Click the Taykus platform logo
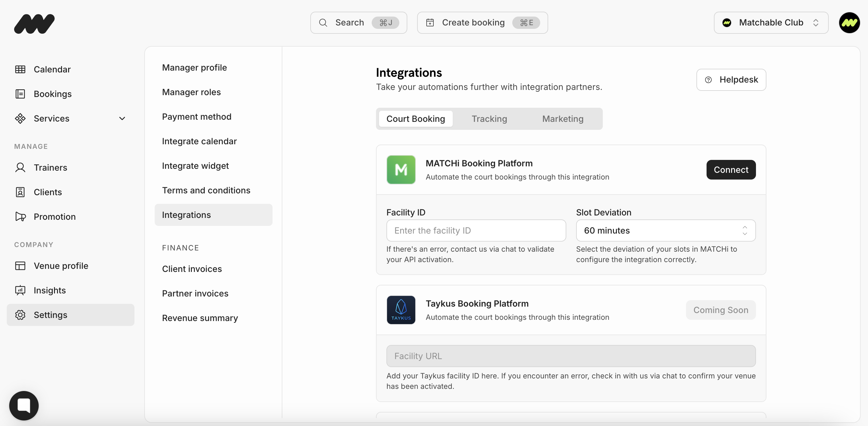This screenshot has height=426, width=868. point(401,310)
